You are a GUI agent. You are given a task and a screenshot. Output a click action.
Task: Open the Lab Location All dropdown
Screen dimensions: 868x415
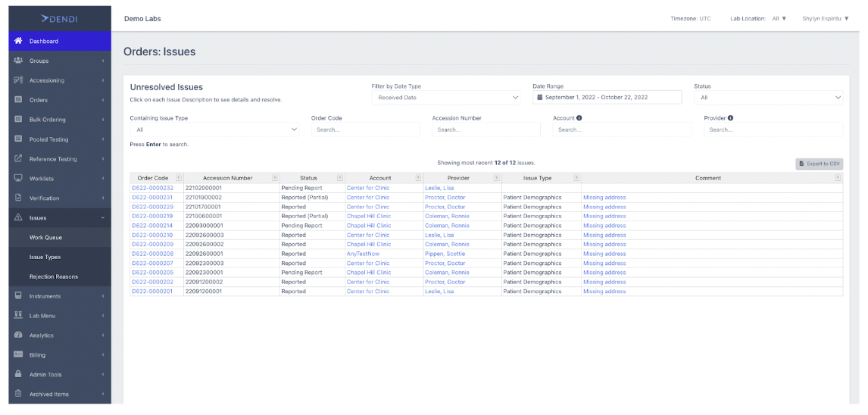click(779, 19)
